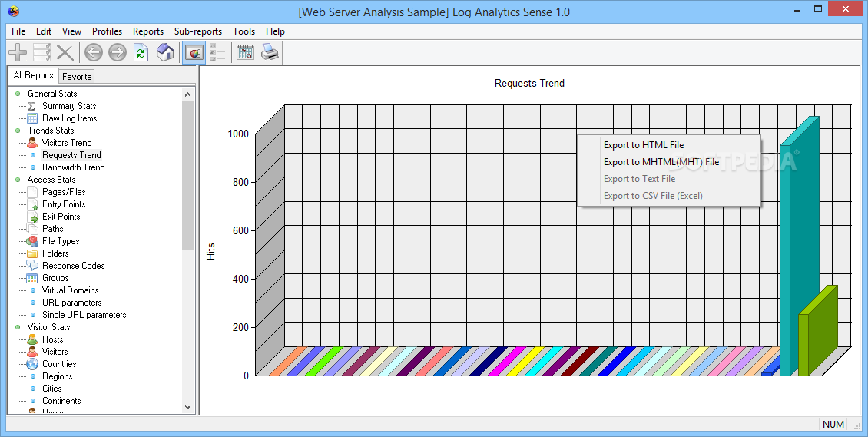
Task: Collapse the Visitor Stats tree node
Action: click(18, 327)
